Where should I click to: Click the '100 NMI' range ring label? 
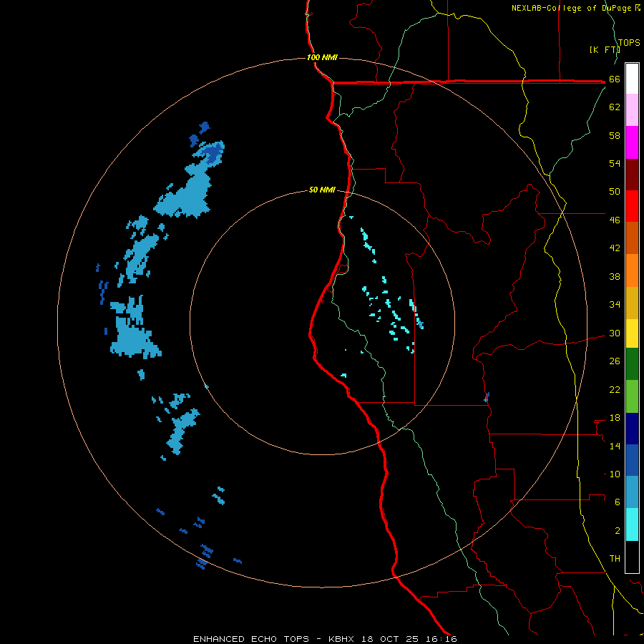pyautogui.click(x=322, y=57)
